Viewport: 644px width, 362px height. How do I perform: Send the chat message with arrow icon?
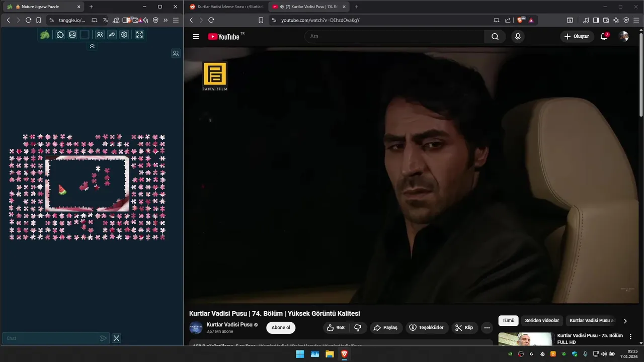(x=103, y=338)
